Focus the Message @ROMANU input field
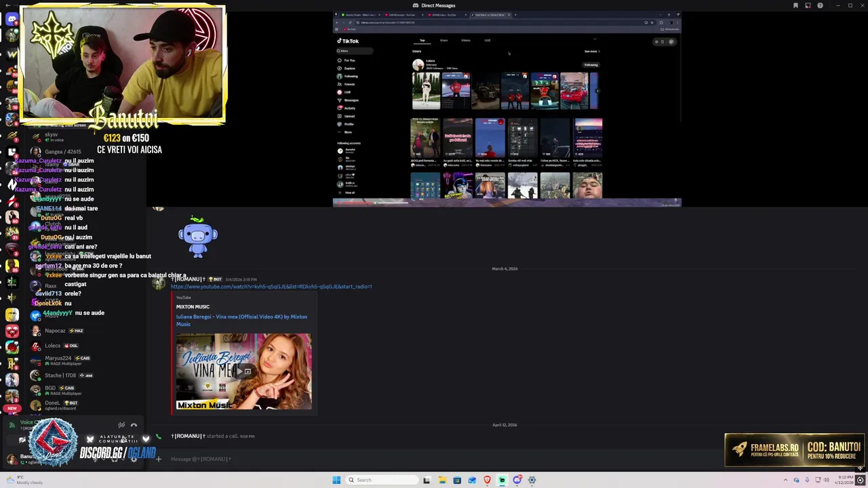Image resolution: width=868 pixels, height=488 pixels. click(x=434, y=459)
